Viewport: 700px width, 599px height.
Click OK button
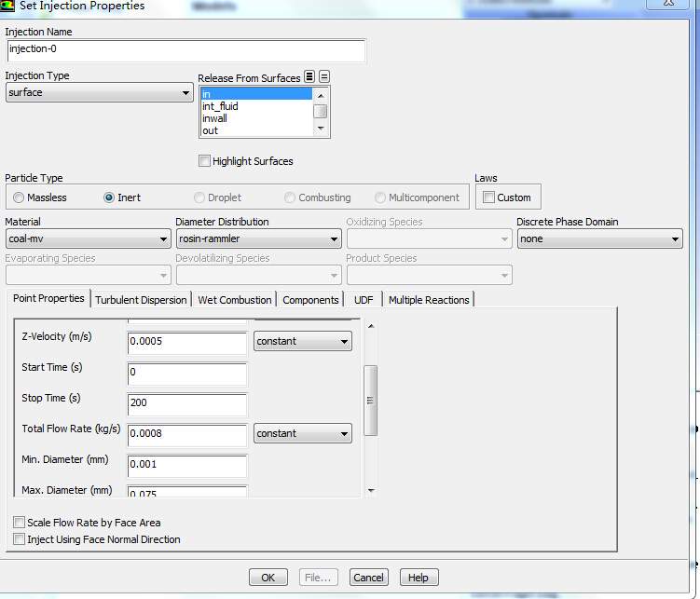click(268, 578)
